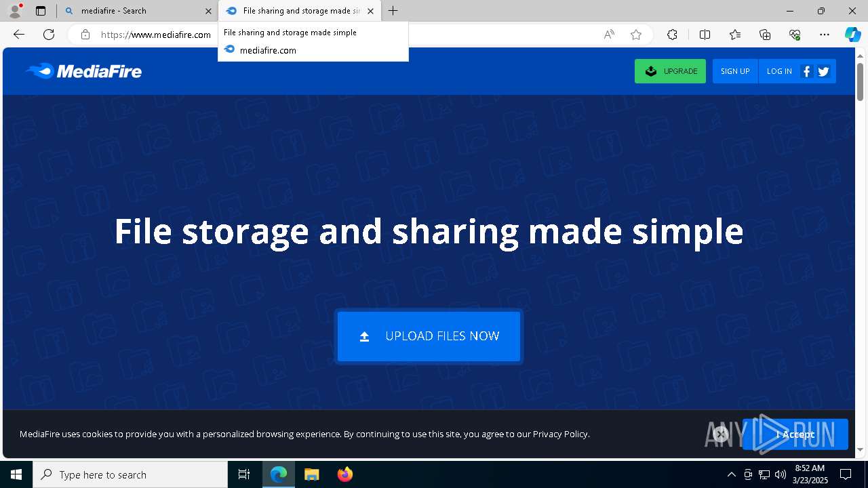Open the Copilot sidebar

pos(852,35)
